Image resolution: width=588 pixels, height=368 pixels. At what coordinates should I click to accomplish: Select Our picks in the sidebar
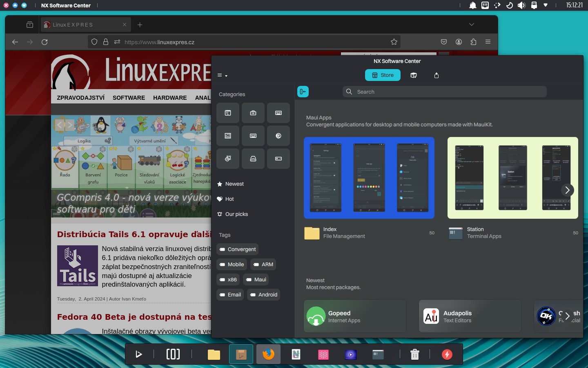point(232,214)
